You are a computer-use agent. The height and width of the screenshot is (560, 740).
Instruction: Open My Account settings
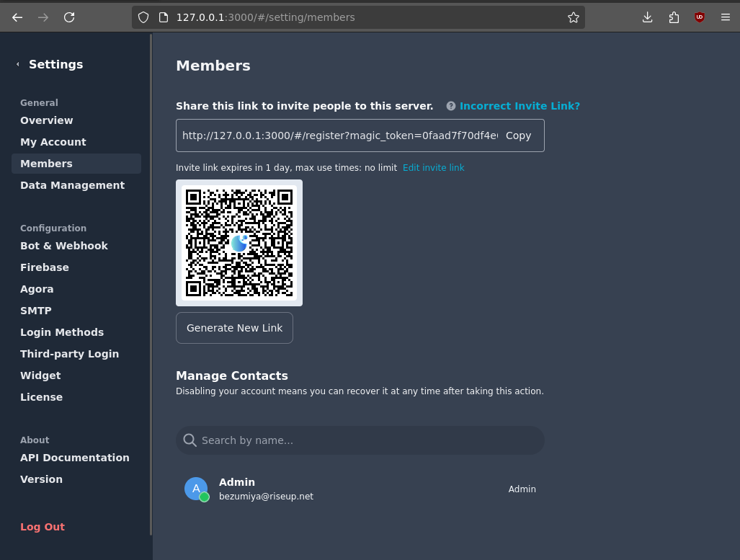(x=53, y=142)
